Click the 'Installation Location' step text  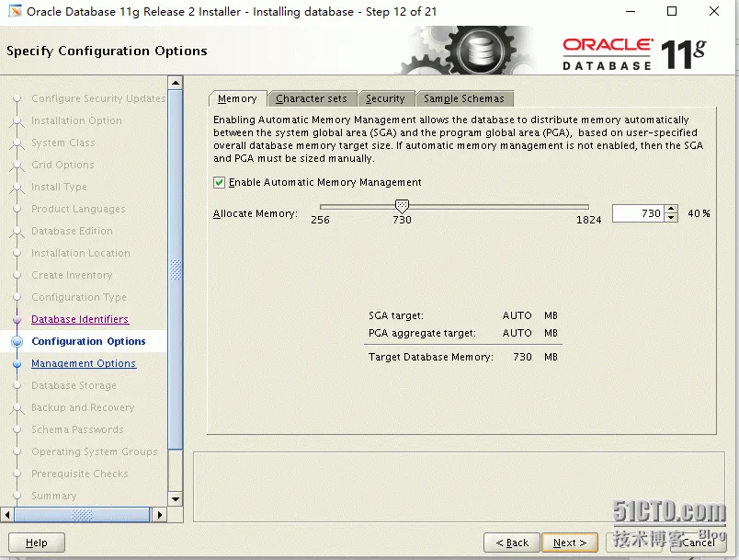coord(81,253)
